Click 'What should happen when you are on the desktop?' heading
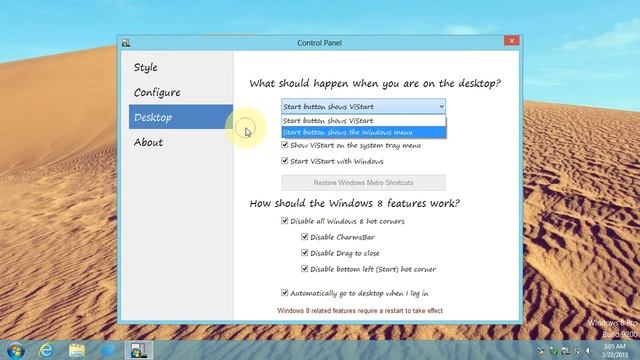Image resolution: width=640 pixels, height=360 pixels. 375,83
